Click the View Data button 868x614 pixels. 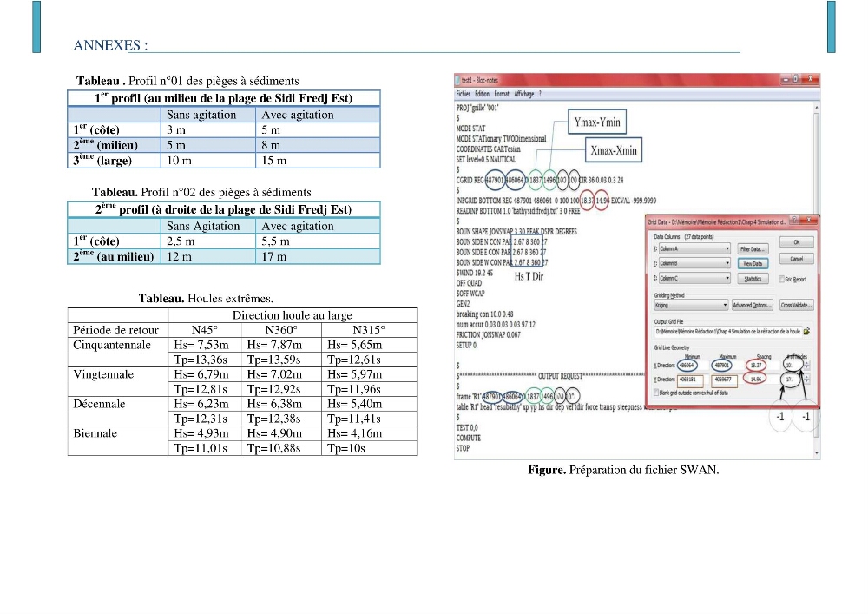[x=753, y=263]
